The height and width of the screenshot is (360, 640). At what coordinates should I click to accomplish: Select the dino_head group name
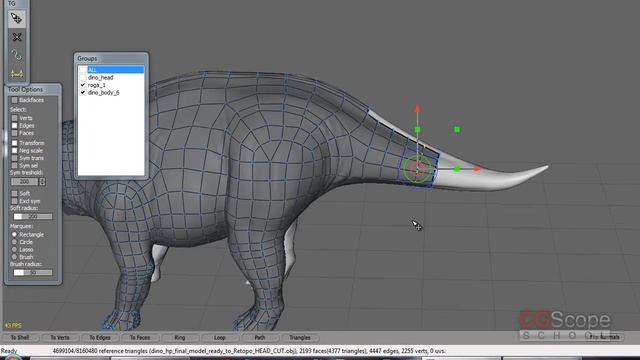pyautogui.click(x=100, y=78)
